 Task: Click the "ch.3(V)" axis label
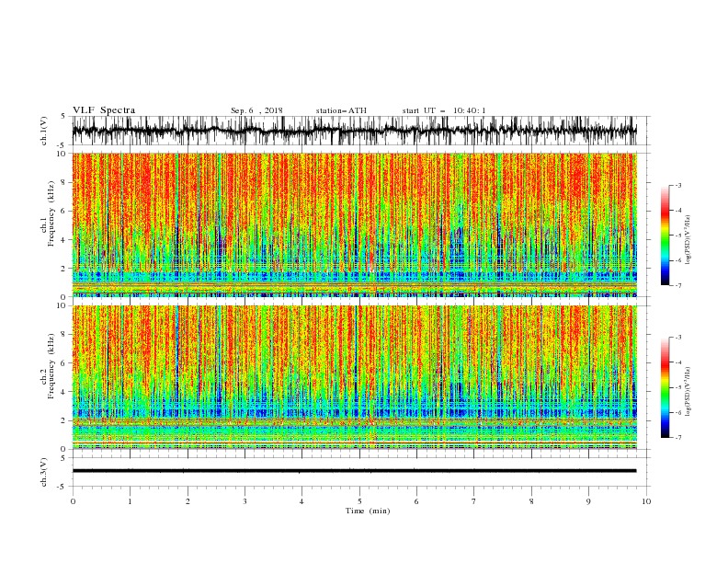tap(43, 472)
